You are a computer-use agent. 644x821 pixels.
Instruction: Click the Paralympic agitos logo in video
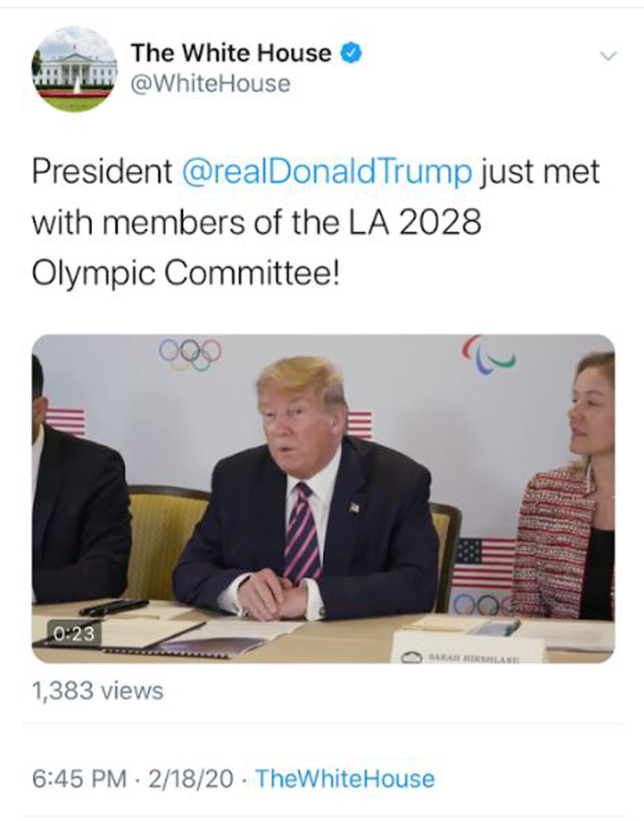tap(487, 354)
